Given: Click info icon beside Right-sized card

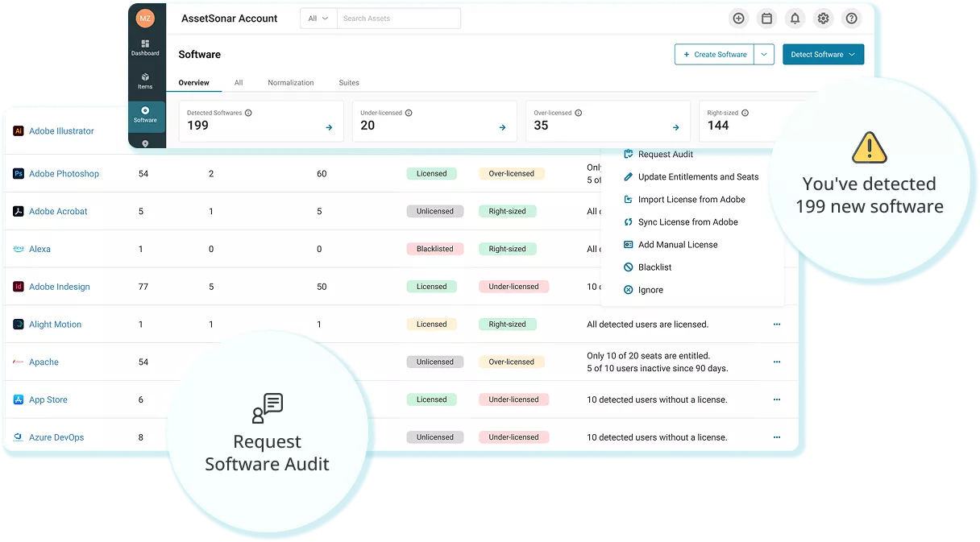Looking at the screenshot, I should pyautogui.click(x=745, y=113).
